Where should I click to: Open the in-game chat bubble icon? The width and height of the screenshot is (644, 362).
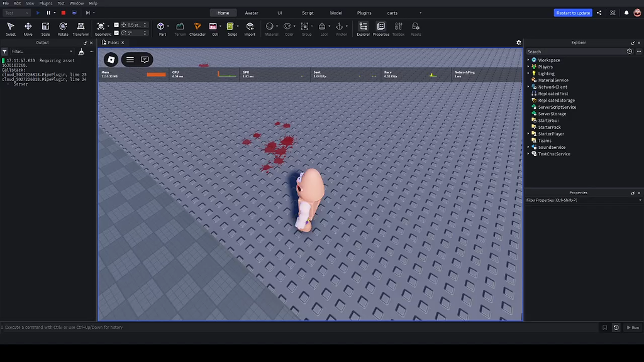click(x=145, y=60)
